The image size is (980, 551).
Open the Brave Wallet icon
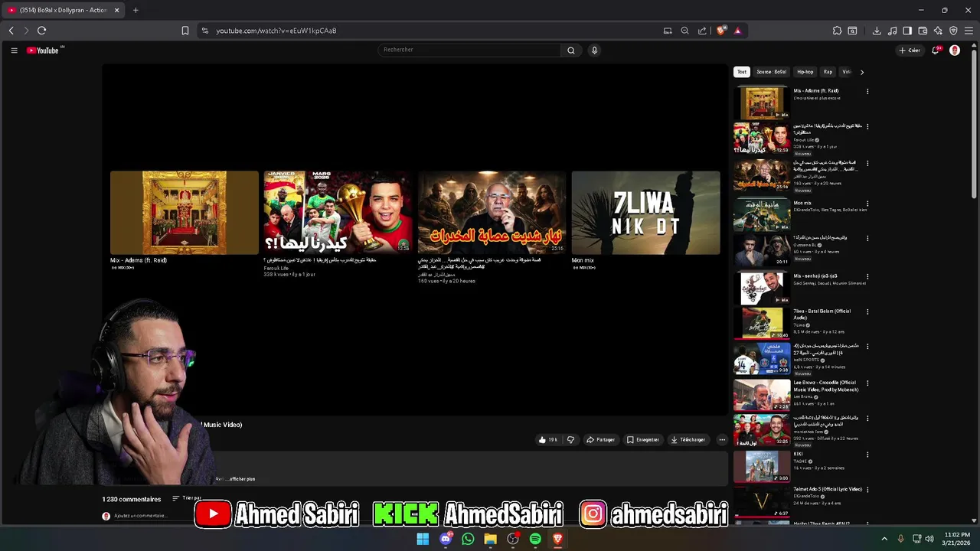(923, 31)
